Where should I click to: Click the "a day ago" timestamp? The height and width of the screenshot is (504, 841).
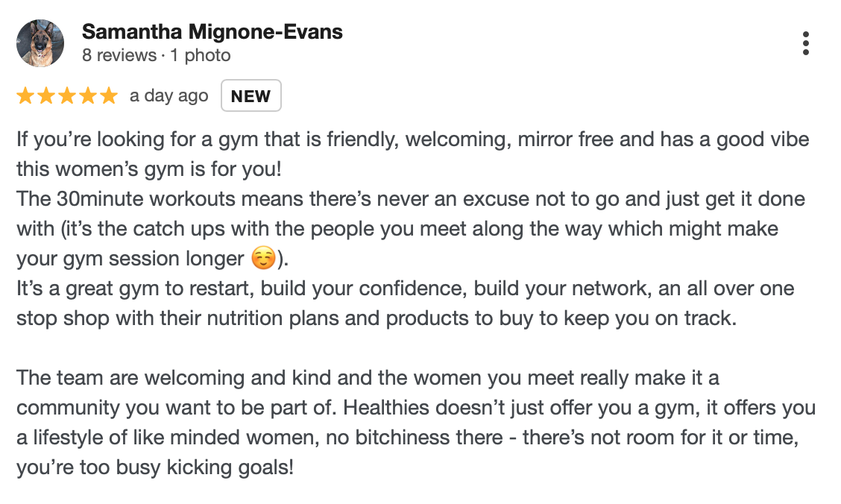point(168,96)
